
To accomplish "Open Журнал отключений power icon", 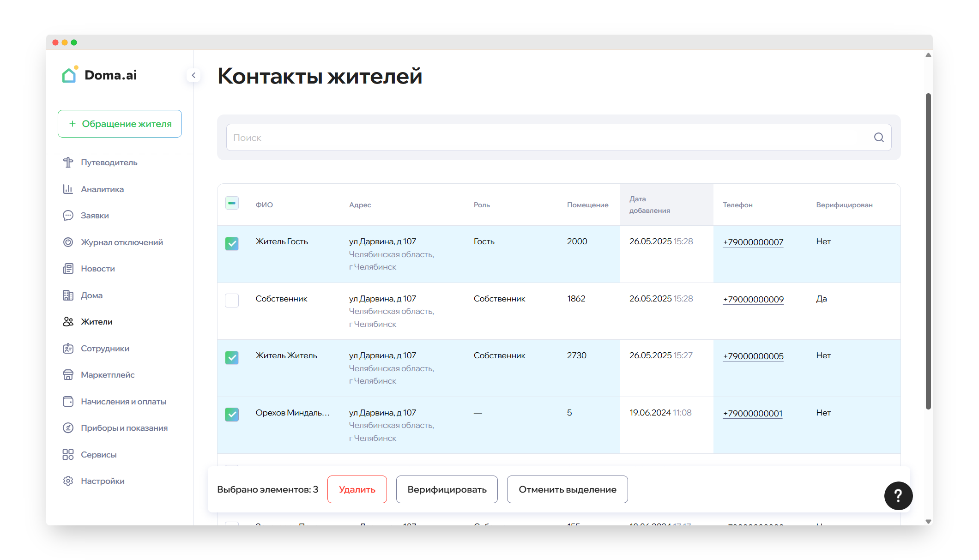I will tap(68, 242).
